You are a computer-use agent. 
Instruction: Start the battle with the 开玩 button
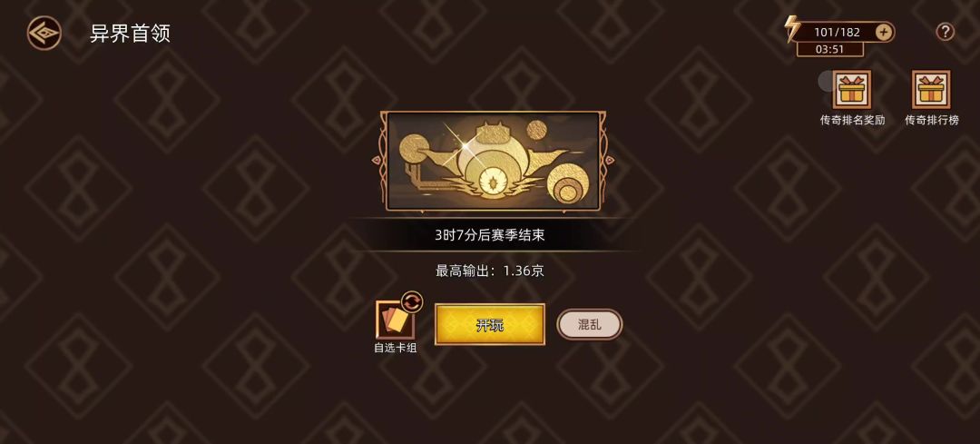489,324
